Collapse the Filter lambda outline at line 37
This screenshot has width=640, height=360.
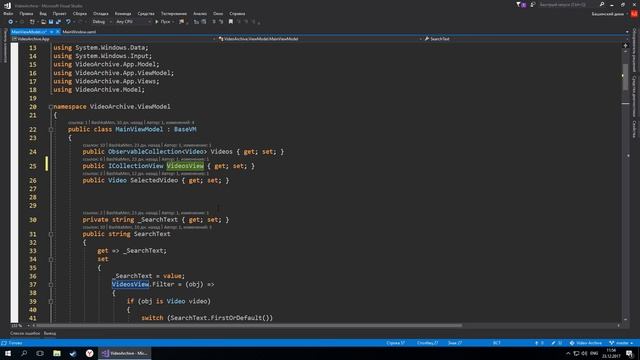coord(51,284)
